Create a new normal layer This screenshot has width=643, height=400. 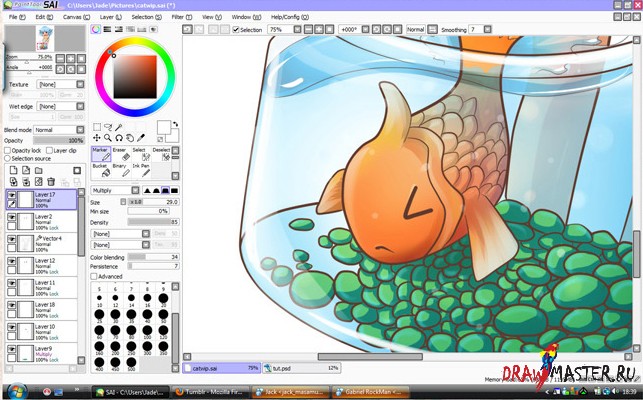(14, 170)
